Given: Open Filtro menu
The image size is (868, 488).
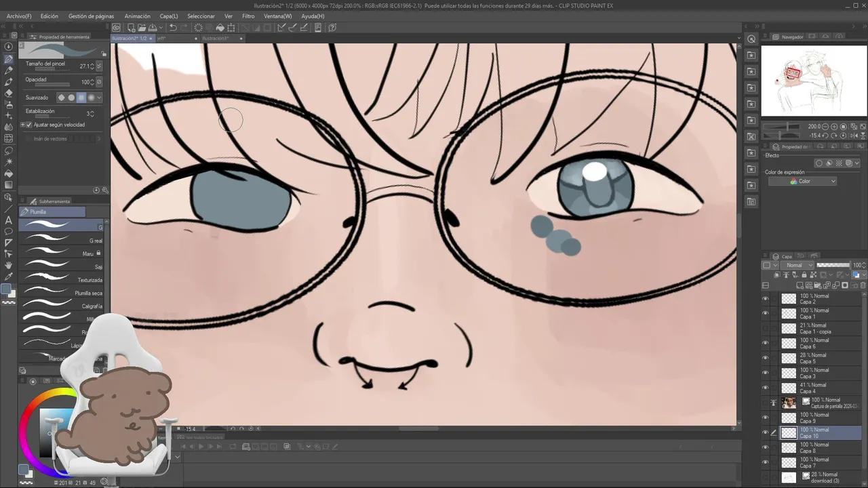Looking at the screenshot, I should pyautogui.click(x=248, y=16).
